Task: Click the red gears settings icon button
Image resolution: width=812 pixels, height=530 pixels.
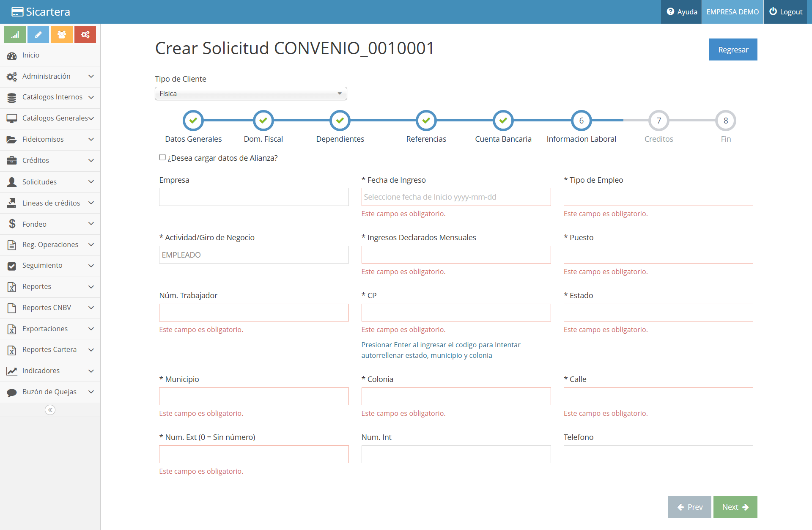Action: (85, 34)
